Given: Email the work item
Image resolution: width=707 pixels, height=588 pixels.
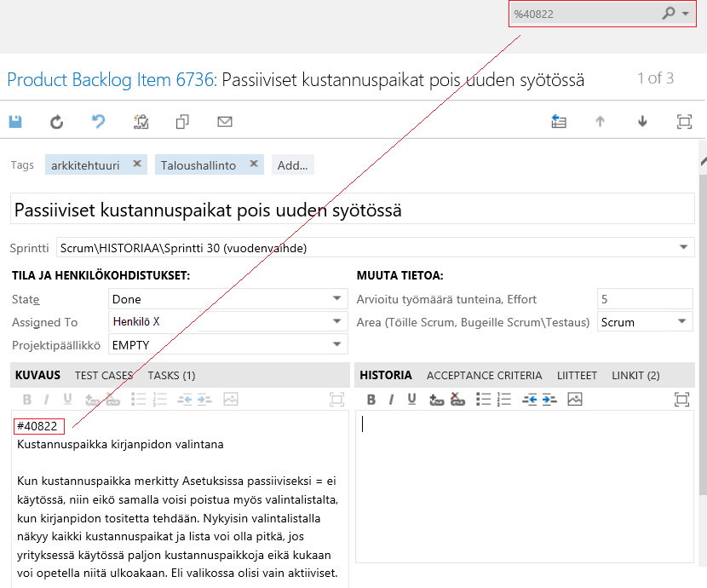Looking at the screenshot, I should [x=225, y=122].
